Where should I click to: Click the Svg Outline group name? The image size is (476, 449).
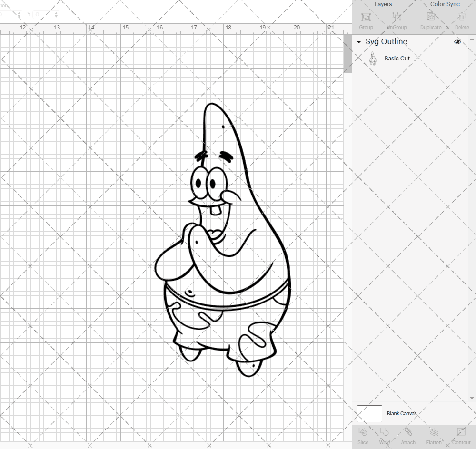(x=386, y=41)
